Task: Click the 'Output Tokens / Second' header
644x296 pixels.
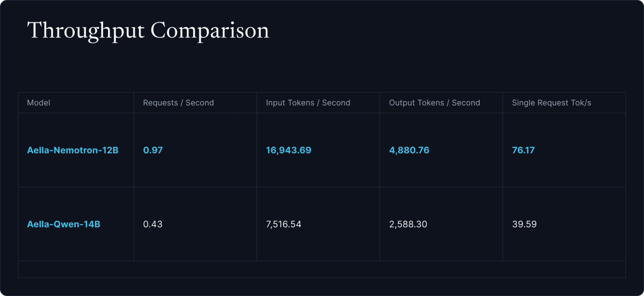Action: (434, 102)
